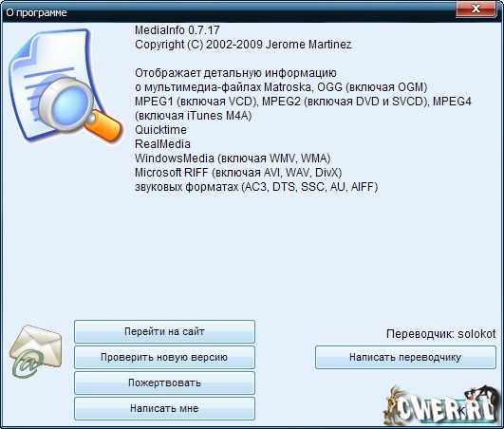Click Написать переводчику button
The image size is (504, 429).
405,357
